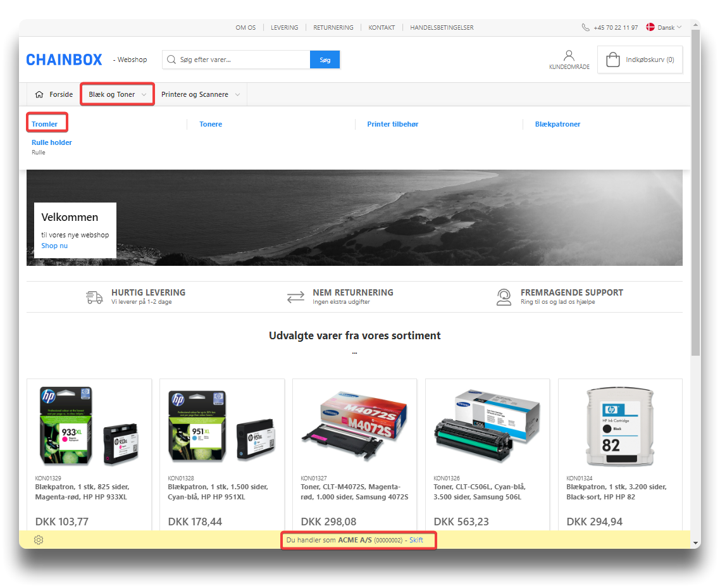Click the Søg search button
The image size is (720, 588).
coord(325,59)
